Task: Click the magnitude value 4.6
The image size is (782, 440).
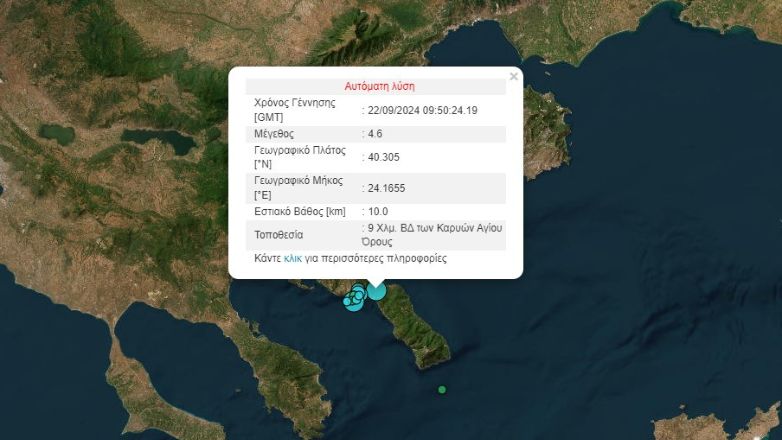Action: pyautogui.click(x=376, y=133)
